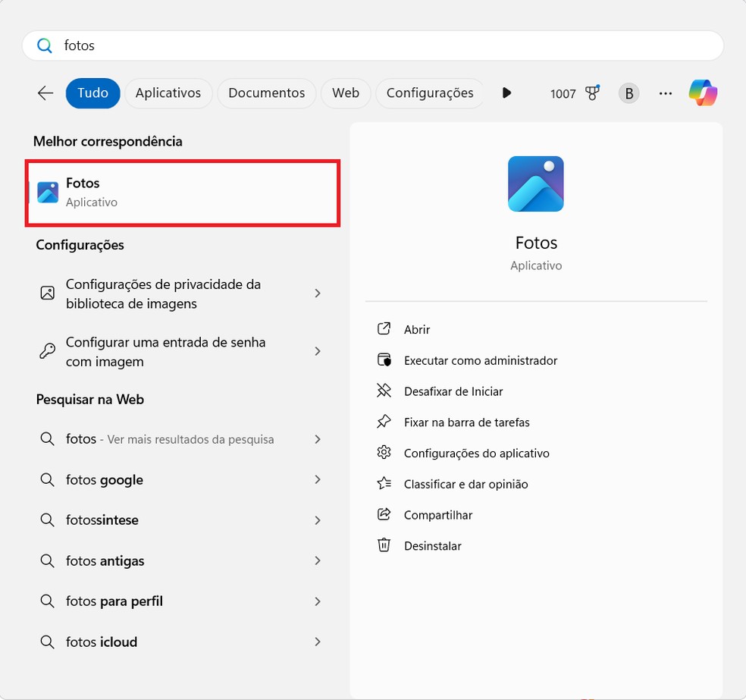Open the three-dot more options menu
Screen dimensions: 746x700
(666, 93)
